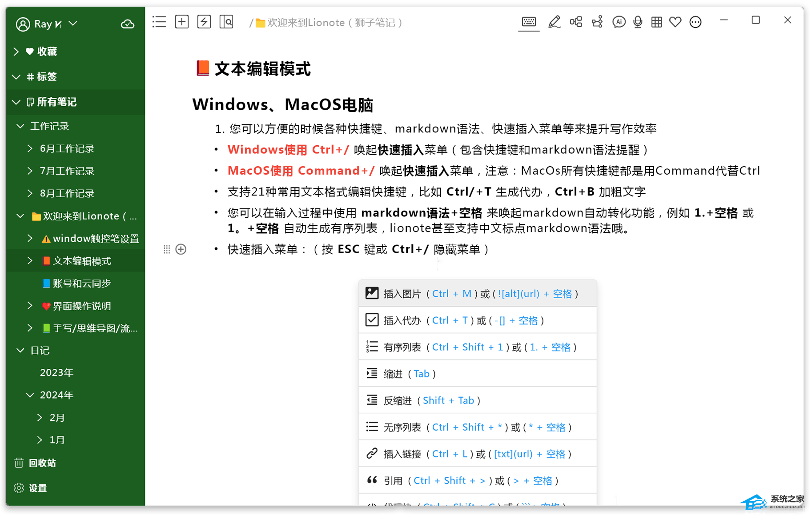Collapse the 欢迎来到Lionote folder in sidebar
This screenshot has width=812, height=515.
pos(20,216)
